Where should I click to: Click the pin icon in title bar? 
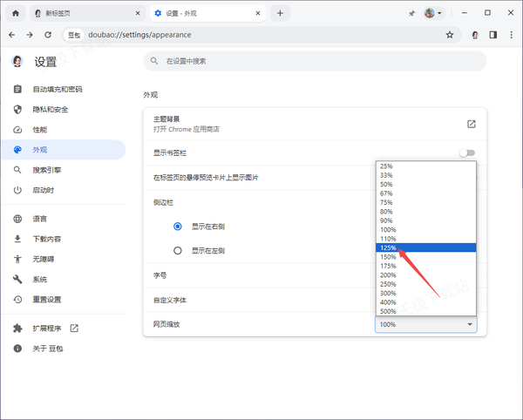[x=411, y=14]
